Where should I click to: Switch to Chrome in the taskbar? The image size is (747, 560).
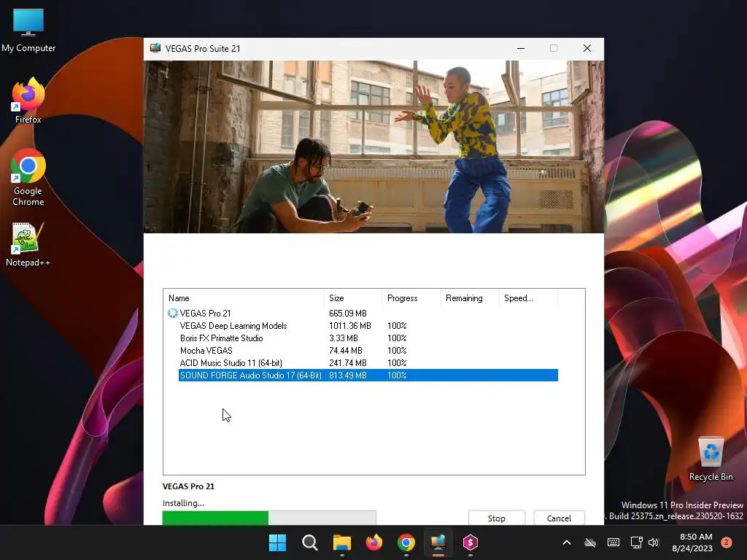406,542
